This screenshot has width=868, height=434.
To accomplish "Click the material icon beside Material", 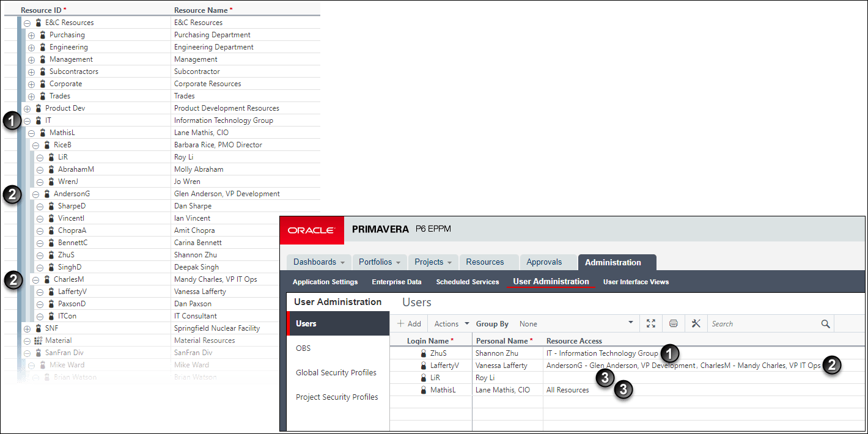I will click(39, 340).
